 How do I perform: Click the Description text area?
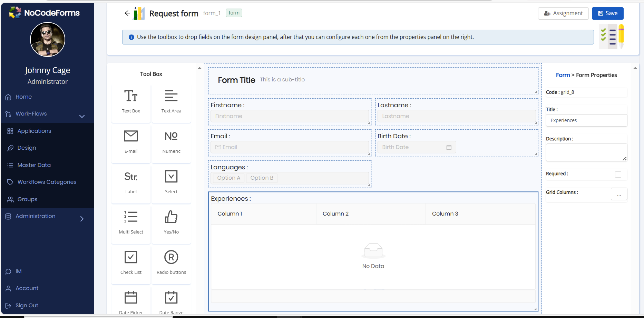tap(586, 152)
